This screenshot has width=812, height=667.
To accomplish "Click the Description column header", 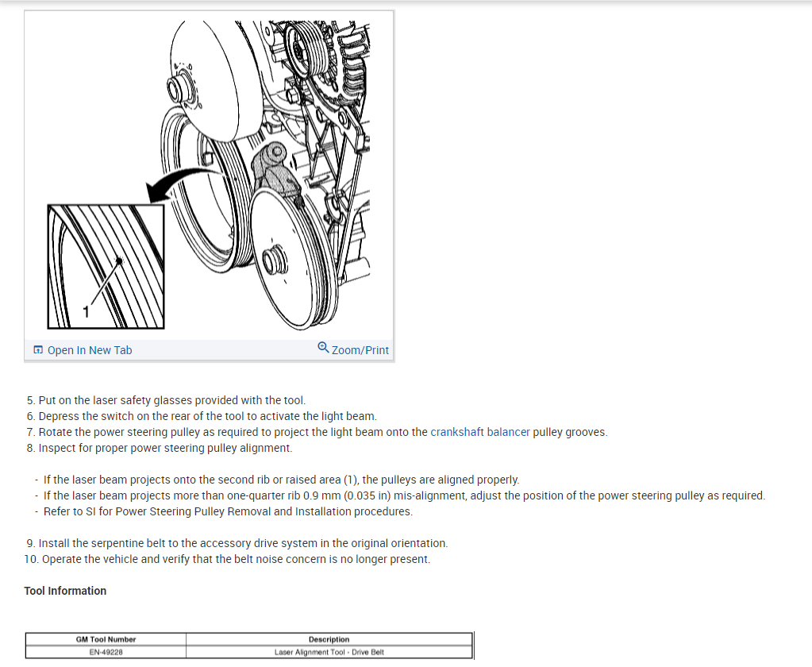I will (x=329, y=639).
